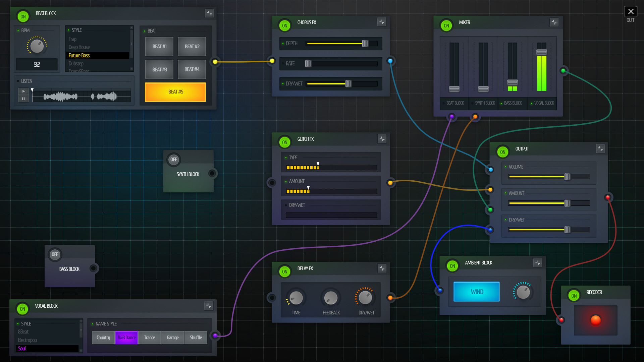Click the TIME knob in Delay FX

[296, 298]
